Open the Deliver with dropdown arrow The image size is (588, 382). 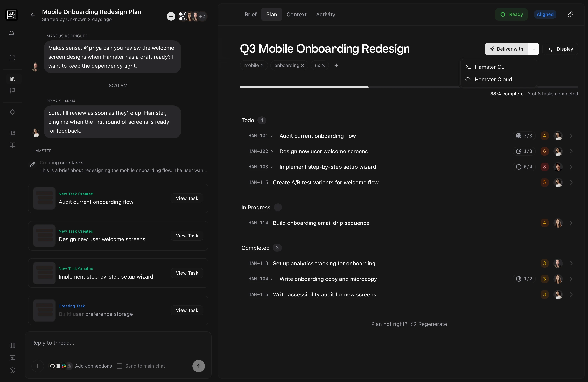[x=534, y=49]
